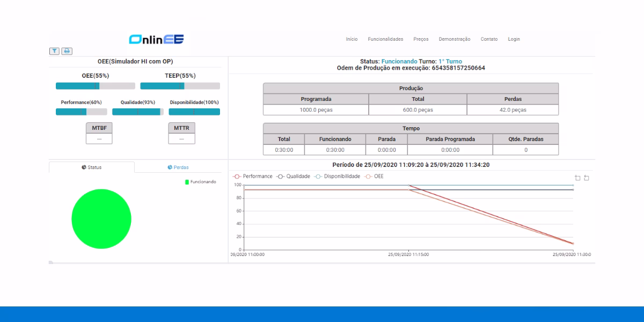Screen dimensions: 644x322
Task: Open the Início menu item
Action: click(352, 39)
